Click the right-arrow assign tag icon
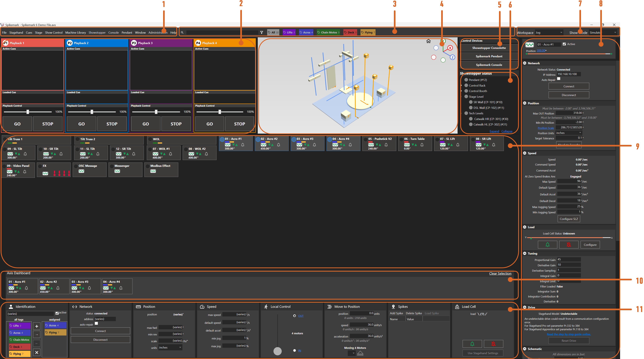Viewport: 644px width, 359px height. [37, 334]
